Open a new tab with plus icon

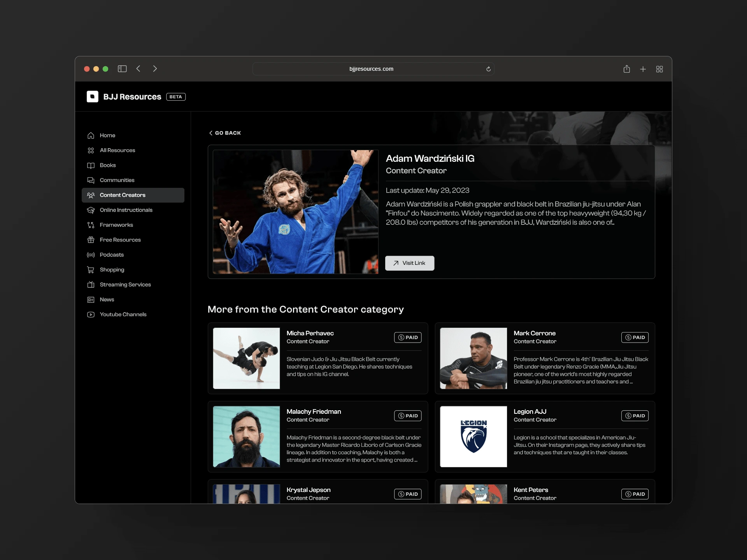(x=643, y=69)
